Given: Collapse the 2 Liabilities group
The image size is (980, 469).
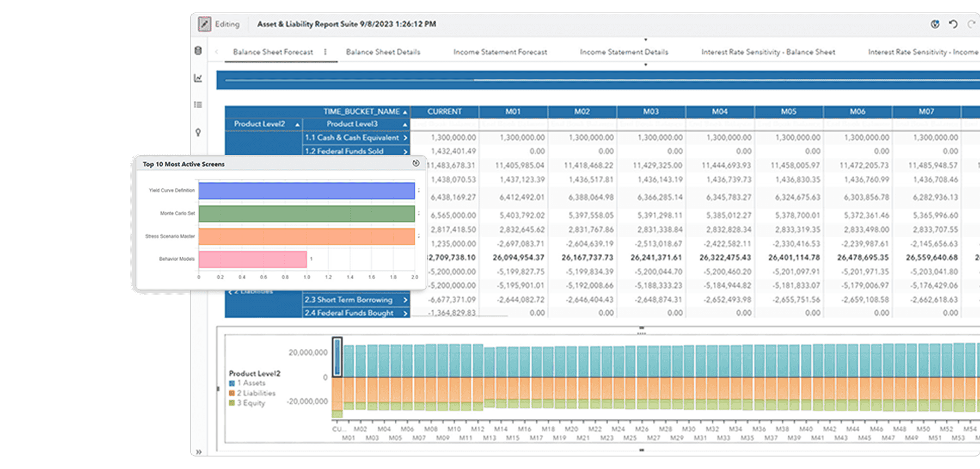Looking at the screenshot, I should 230,292.
